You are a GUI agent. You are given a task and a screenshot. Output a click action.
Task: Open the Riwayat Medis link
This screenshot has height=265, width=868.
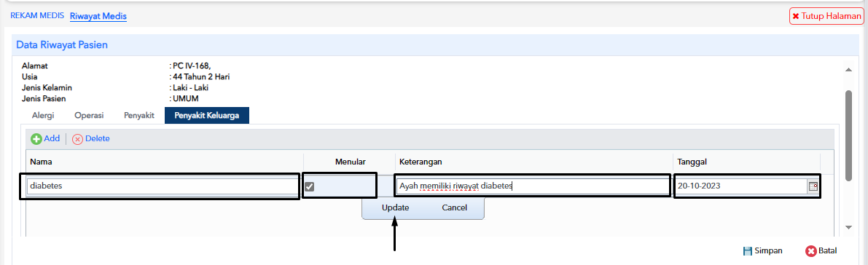[x=98, y=16]
